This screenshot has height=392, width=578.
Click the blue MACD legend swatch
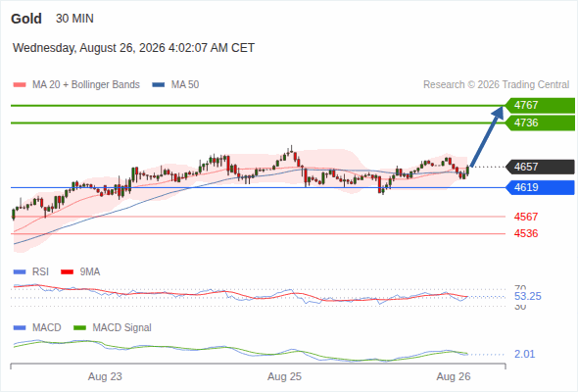[x=20, y=328]
